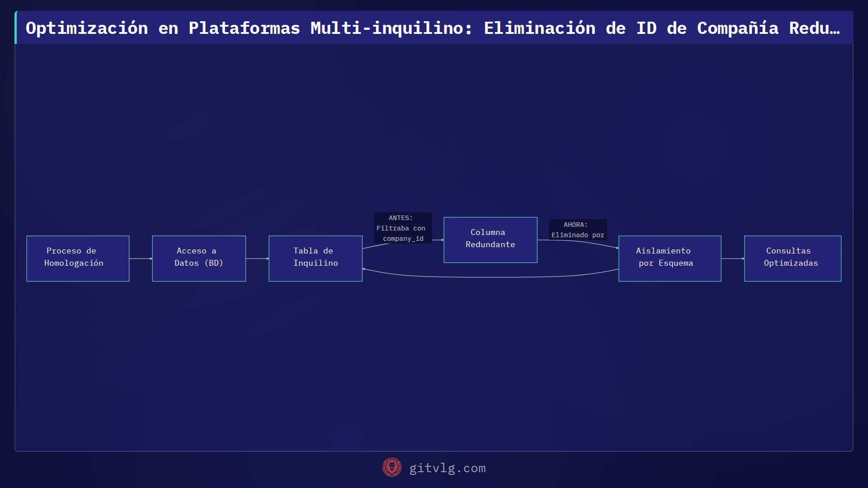Select the 'Columna Redundante' box
Image resolution: width=868 pixels, height=488 pixels.
pos(491,240)
